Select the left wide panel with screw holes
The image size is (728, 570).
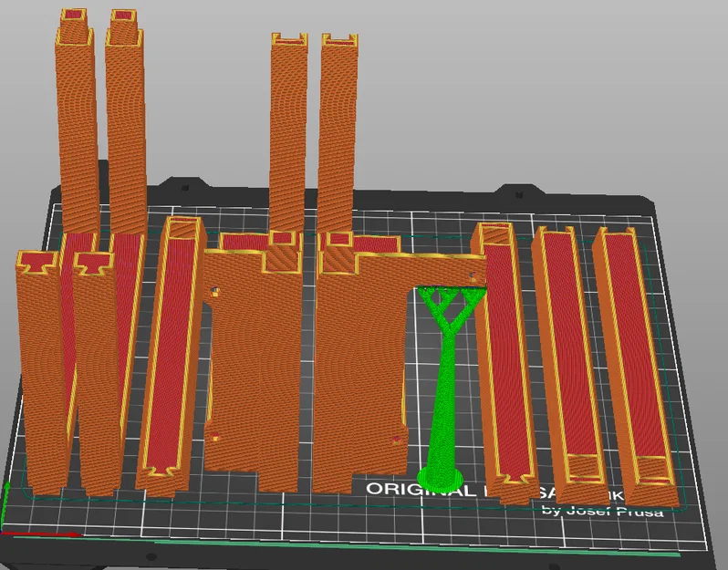(x=254, y=362)
